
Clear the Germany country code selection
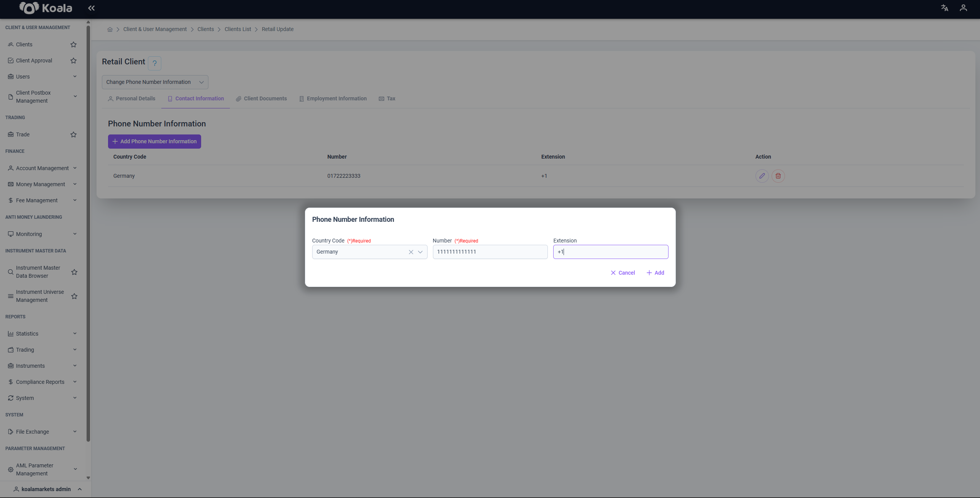[x=411, y=252]
